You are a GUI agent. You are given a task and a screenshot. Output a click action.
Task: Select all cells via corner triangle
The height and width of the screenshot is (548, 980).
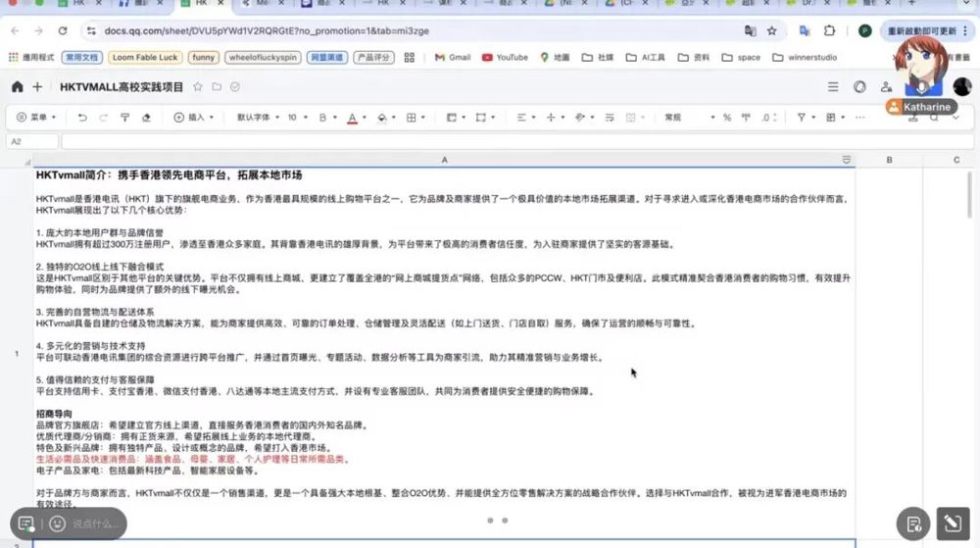[x=26, y=162]
